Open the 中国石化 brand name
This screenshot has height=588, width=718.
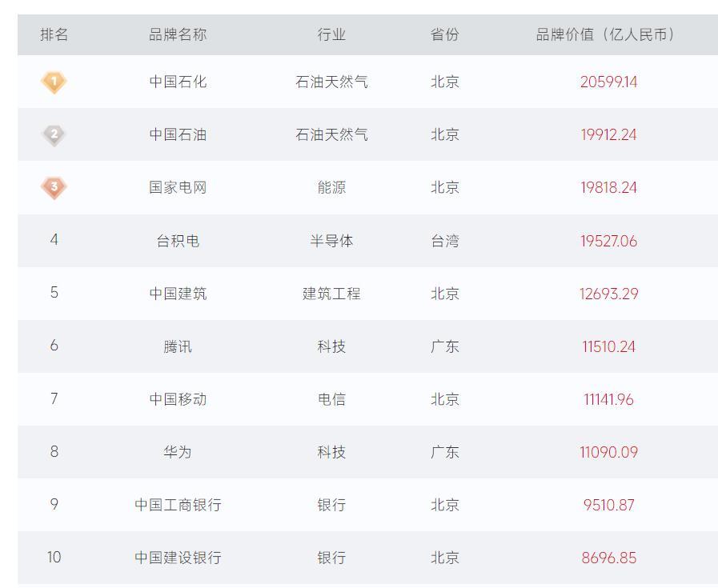point(178,82)
